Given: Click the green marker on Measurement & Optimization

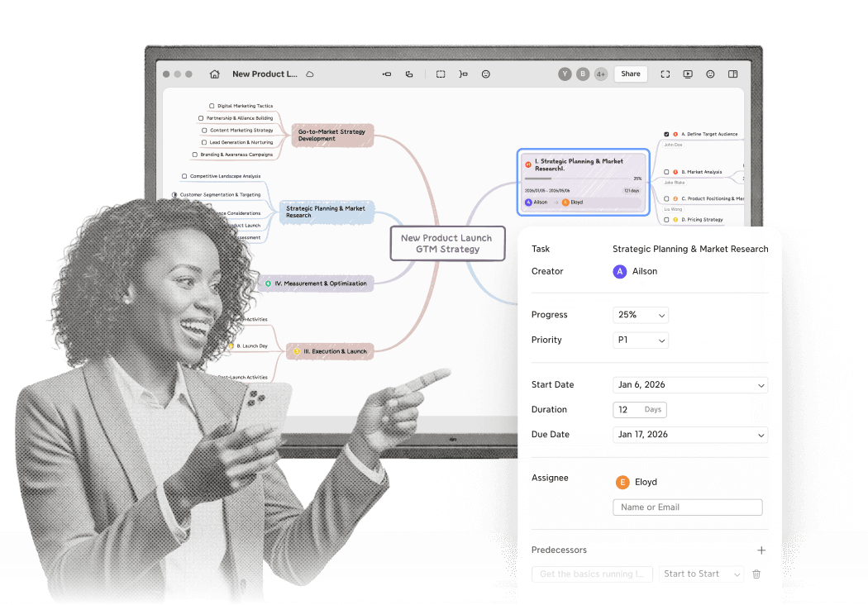Looking at the screenshot, I should [268, 283].
